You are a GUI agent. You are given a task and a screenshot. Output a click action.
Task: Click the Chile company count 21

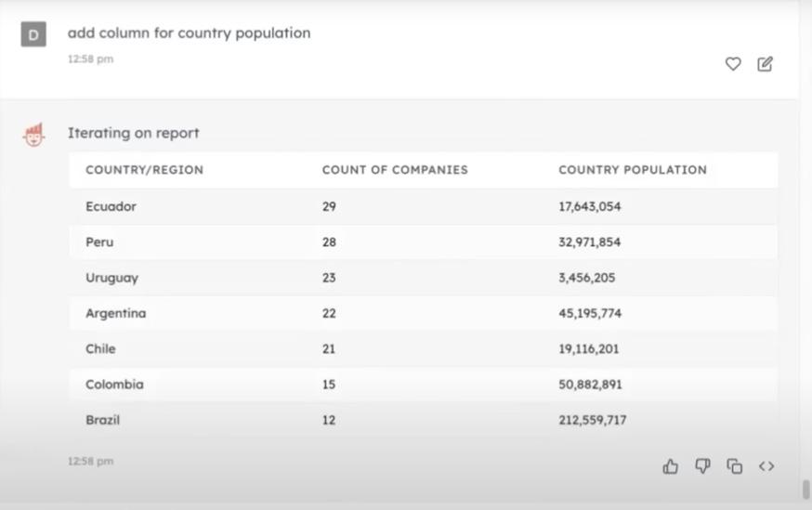coord(329,349)
